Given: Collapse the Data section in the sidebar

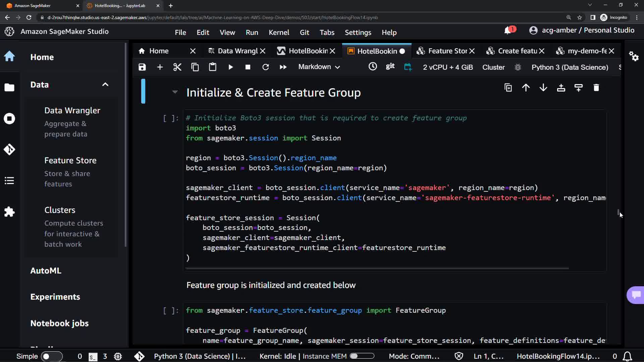Looking at the screenshot, I should [105, 84].
